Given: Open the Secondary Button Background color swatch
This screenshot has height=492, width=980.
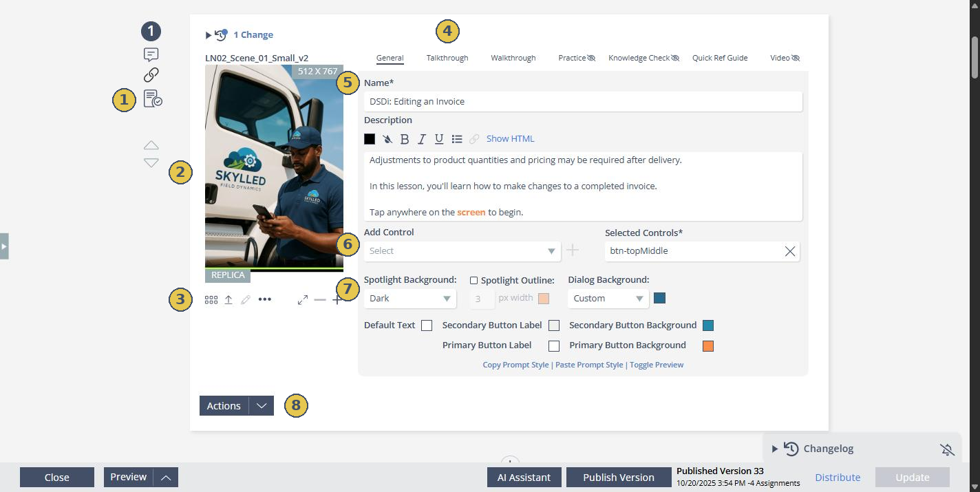Looking at the screenshot, I should coord(708,325).
